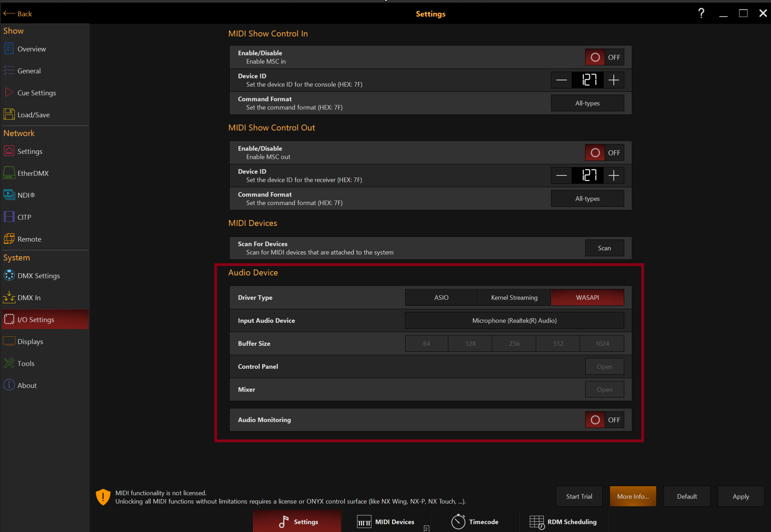Choose buffer size 512
This screenshot has width=771, height=532.
pos(558,343)
